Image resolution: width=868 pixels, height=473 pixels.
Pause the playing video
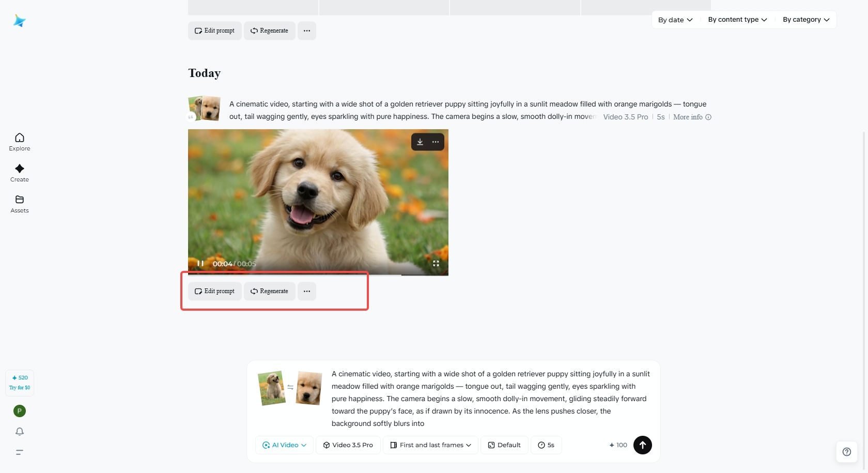pos(200,264)
